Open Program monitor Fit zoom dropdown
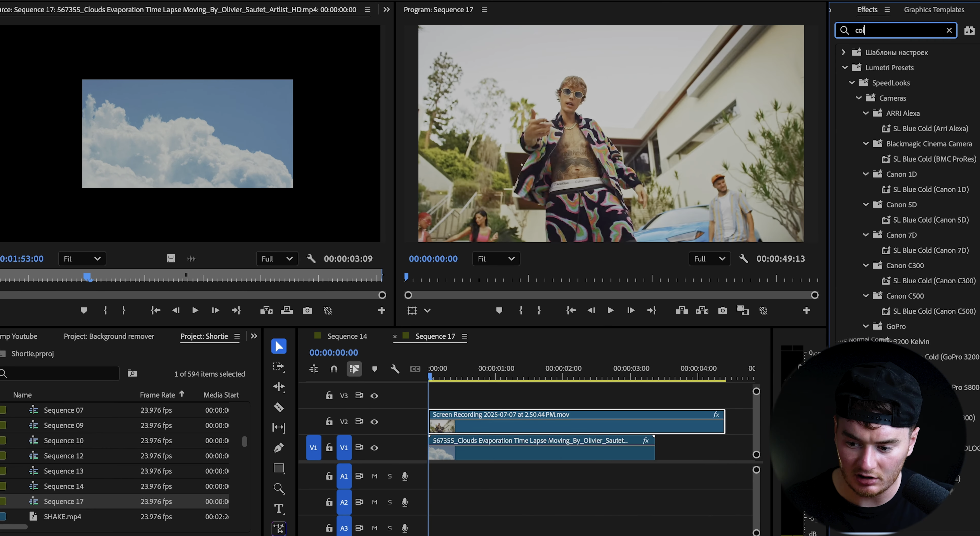 pos(496,259)
